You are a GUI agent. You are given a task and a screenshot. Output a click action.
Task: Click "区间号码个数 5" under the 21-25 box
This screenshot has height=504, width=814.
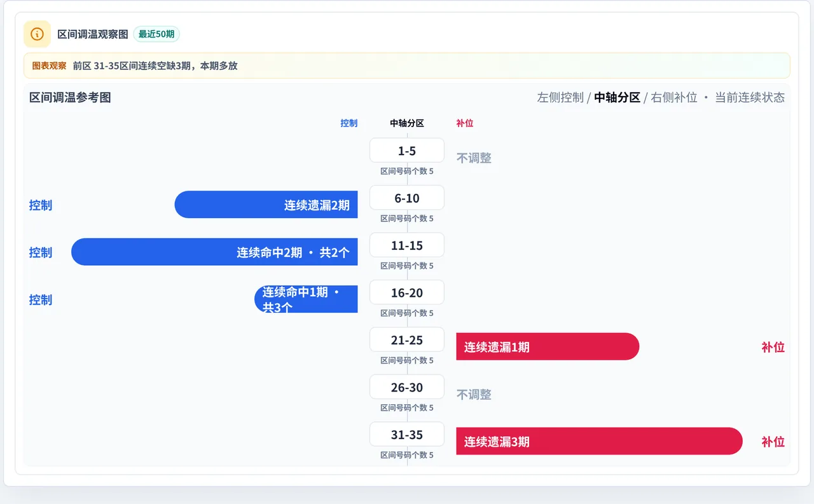[407, 360]
